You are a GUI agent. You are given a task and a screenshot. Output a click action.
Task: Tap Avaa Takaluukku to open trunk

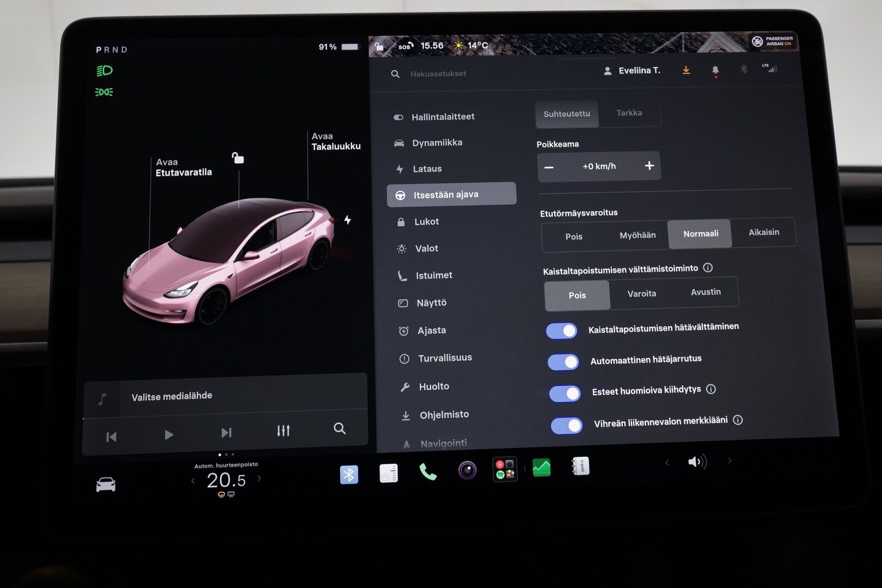(x=335, y=141)
